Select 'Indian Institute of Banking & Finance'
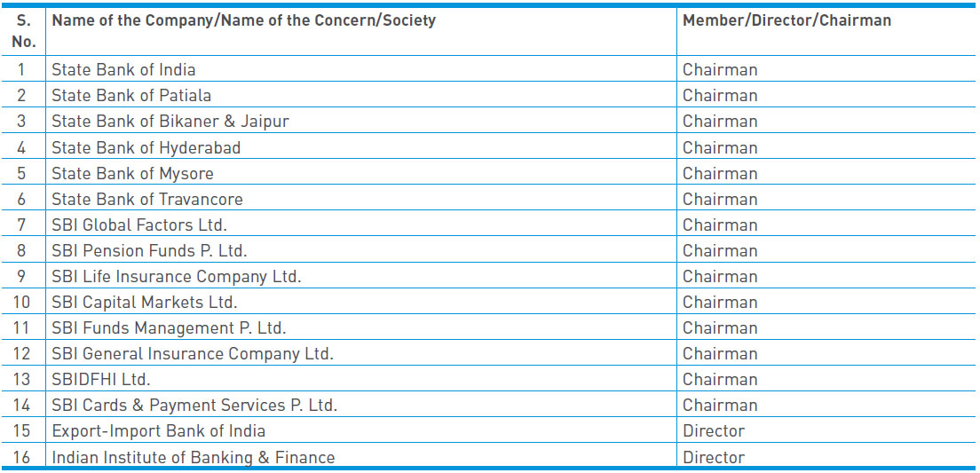Image resolution: width=980 pixels, height=473 pixels. pyautogui.click(x=194, y=457)
